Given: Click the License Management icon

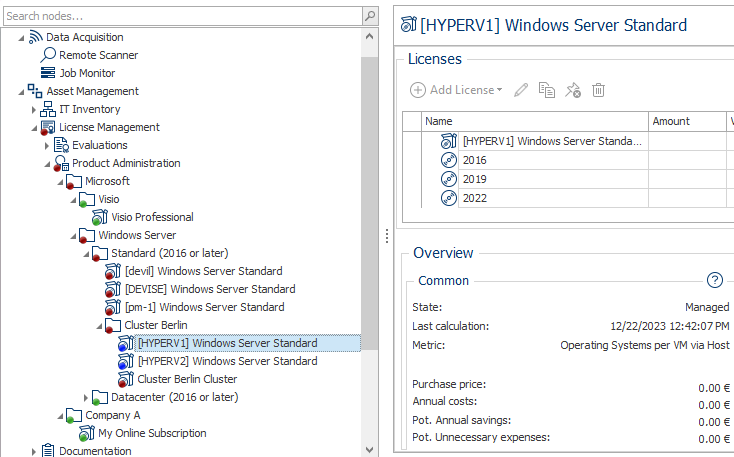Looking at the screenshot, I should (x=48, y=127).
